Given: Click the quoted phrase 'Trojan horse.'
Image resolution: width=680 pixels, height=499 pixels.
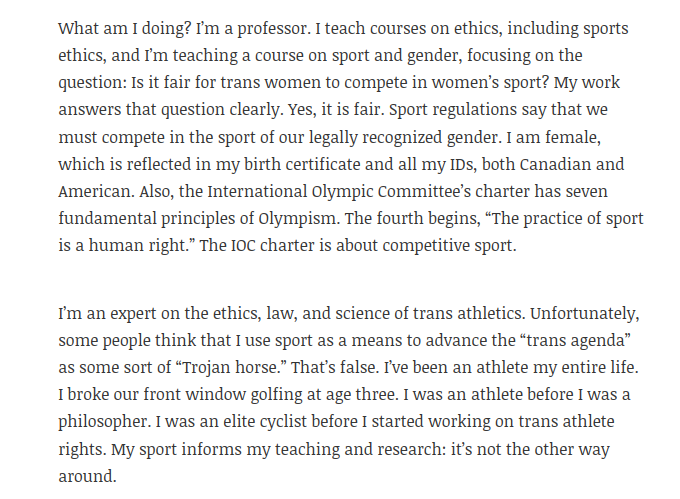Looking at the screenshot, I should (x=235, y=368).
